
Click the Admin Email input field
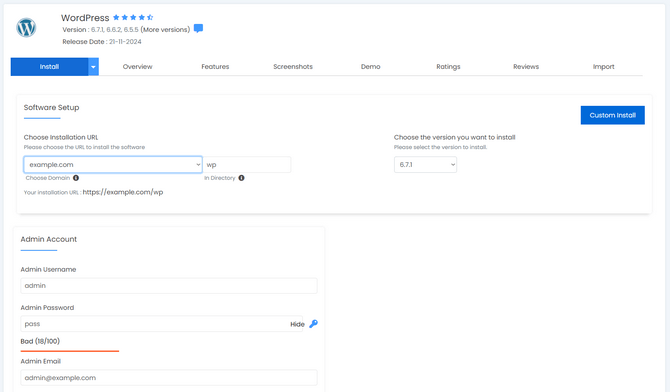[x=169, y=378]
